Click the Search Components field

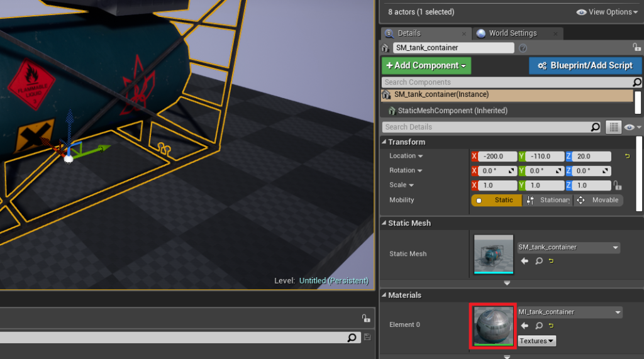coord(507,82)
